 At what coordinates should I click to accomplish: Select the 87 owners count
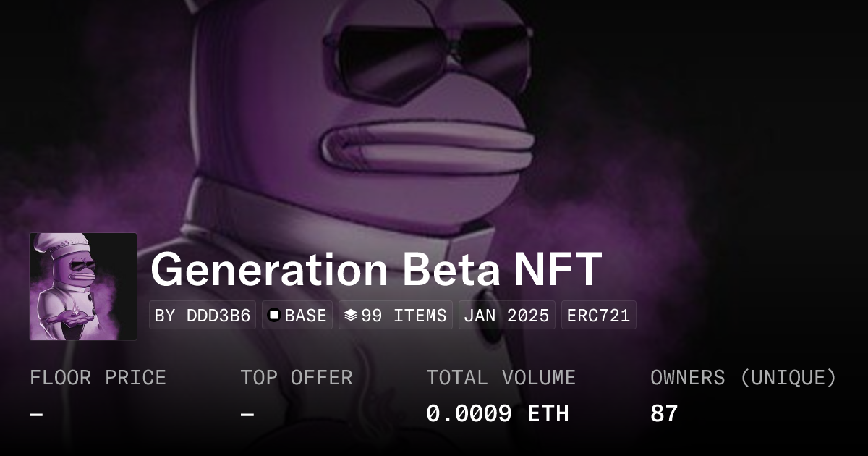664,414
